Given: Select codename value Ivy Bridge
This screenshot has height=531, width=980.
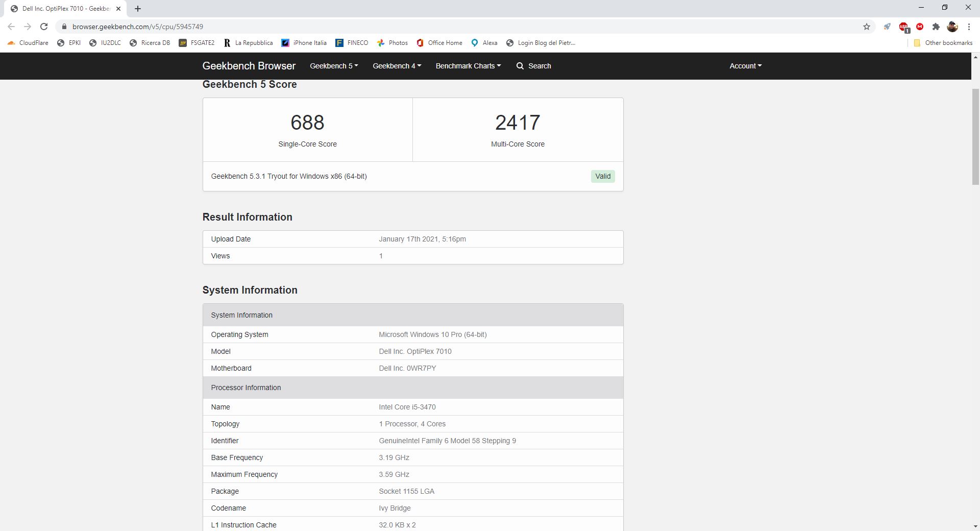Looking at the screenshot, I should point(395,508).
